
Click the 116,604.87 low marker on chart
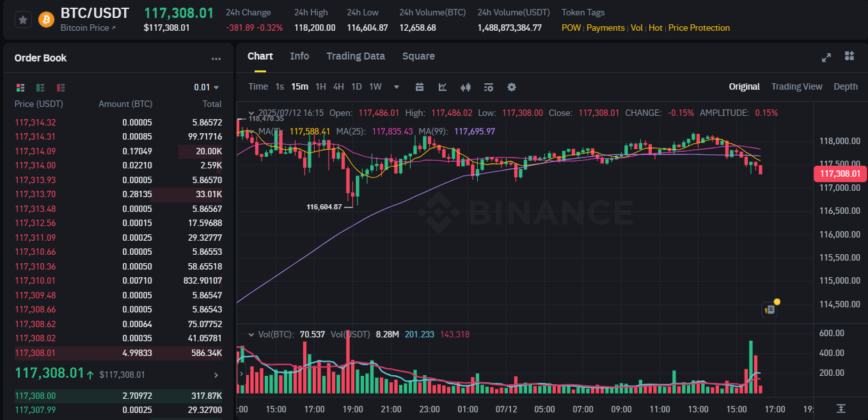point(324,207)
